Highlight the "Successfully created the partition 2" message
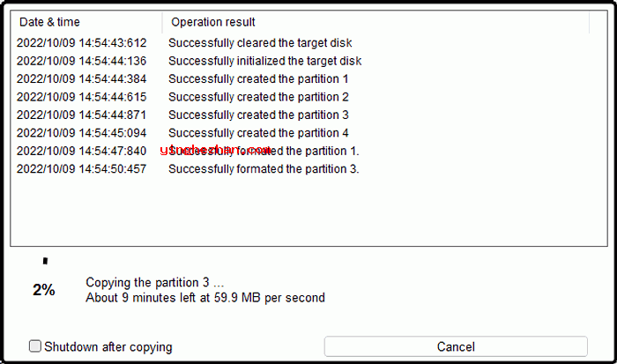This screenshot has height=364, width=617. tap(258, 97)
